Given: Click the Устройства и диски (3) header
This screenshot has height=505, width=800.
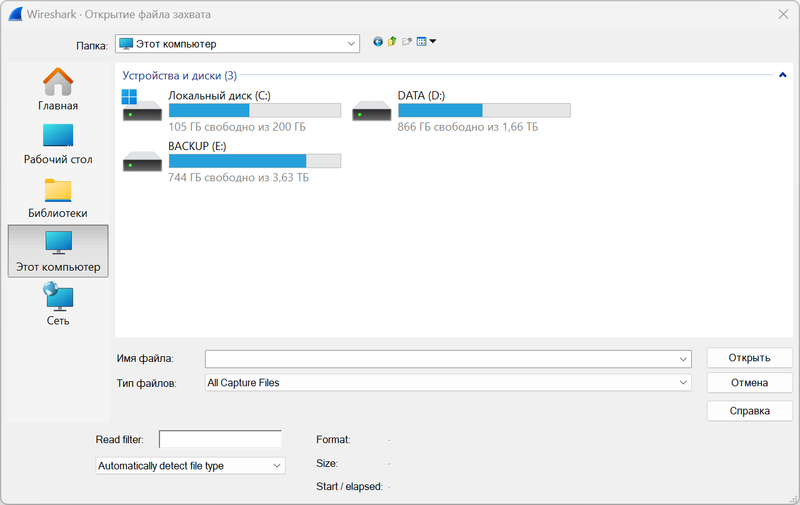Looking at the screenshot, I should [x=180, y=75].
